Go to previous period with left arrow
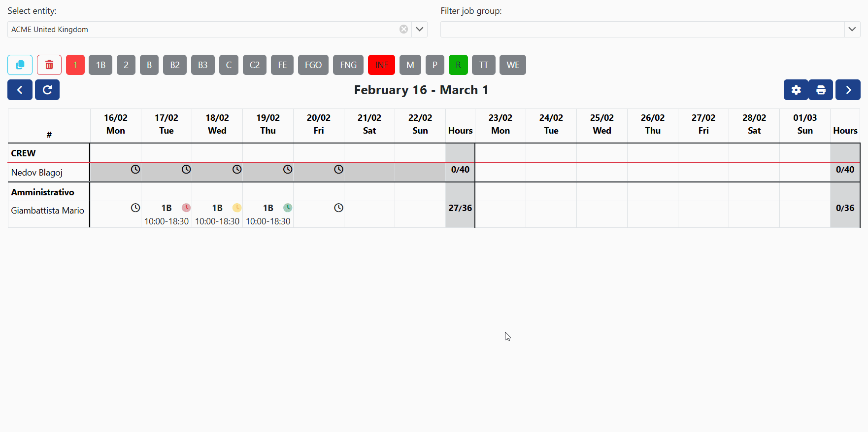 point(20,90)
